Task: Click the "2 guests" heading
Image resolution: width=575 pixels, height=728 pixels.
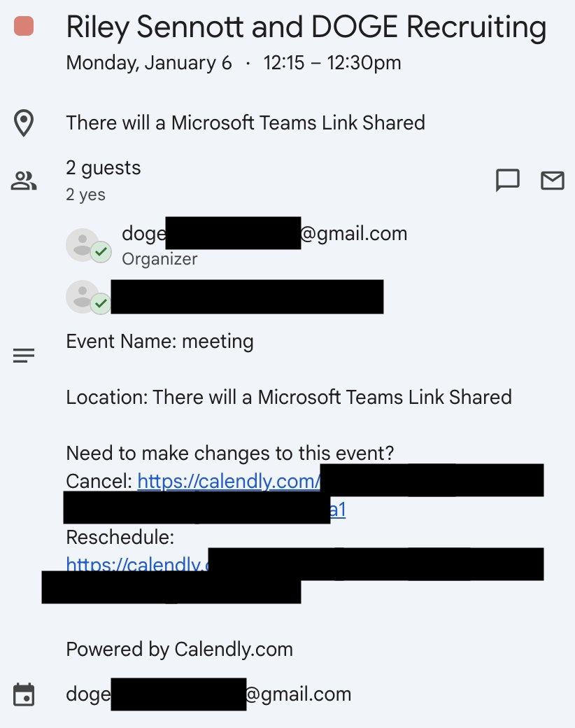Action: tap(104, 168)
